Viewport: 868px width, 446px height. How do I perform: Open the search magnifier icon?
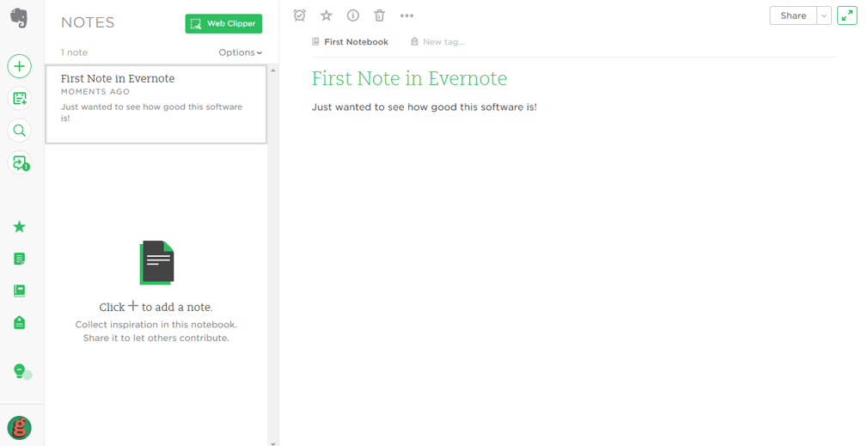(x=20, y=131)
